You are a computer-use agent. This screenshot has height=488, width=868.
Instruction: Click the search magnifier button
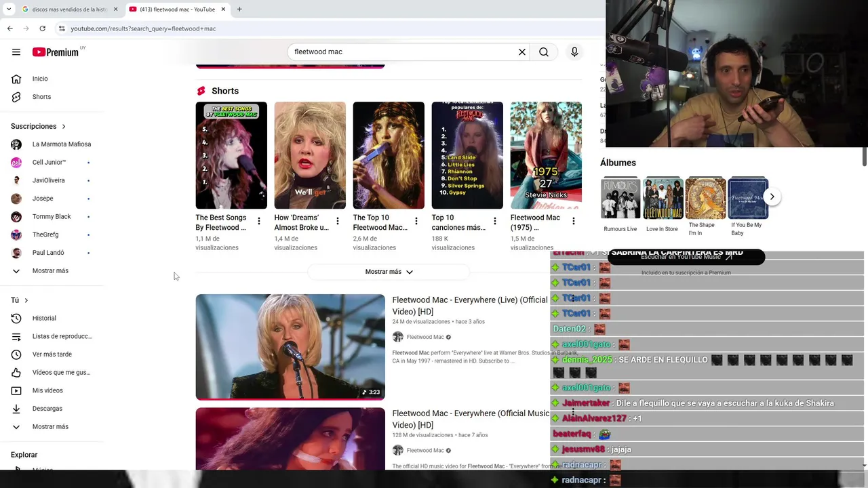tap(544, 52)
